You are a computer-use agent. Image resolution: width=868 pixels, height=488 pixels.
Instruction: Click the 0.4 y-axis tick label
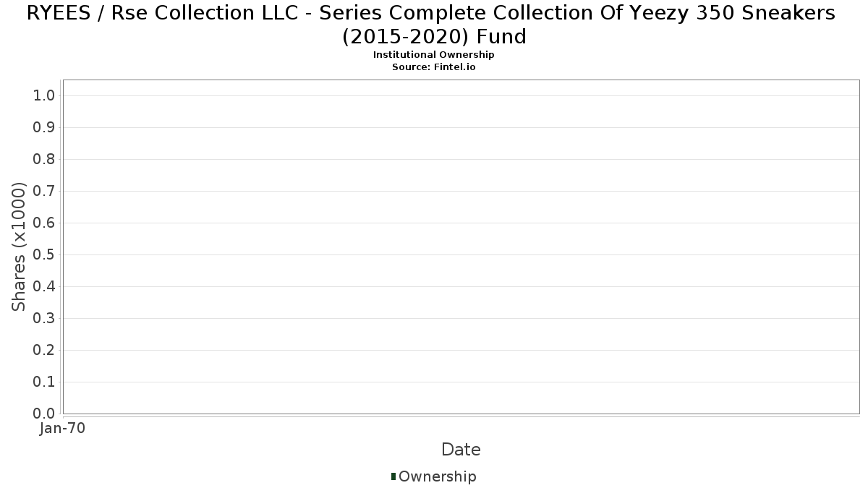(45, 287)
